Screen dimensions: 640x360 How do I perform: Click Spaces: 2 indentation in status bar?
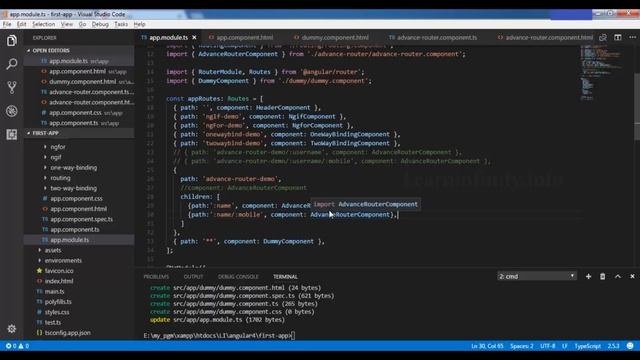point(522,346)
